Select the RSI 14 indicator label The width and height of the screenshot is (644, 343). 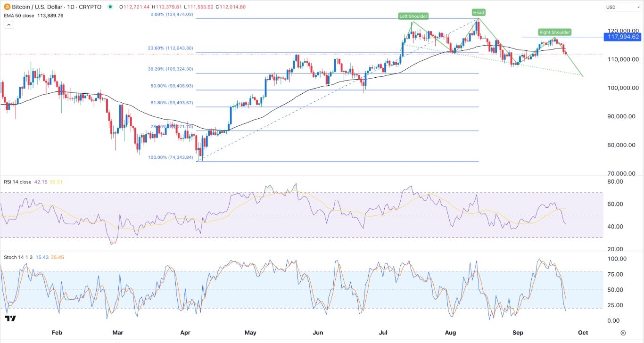pos(13,181)
